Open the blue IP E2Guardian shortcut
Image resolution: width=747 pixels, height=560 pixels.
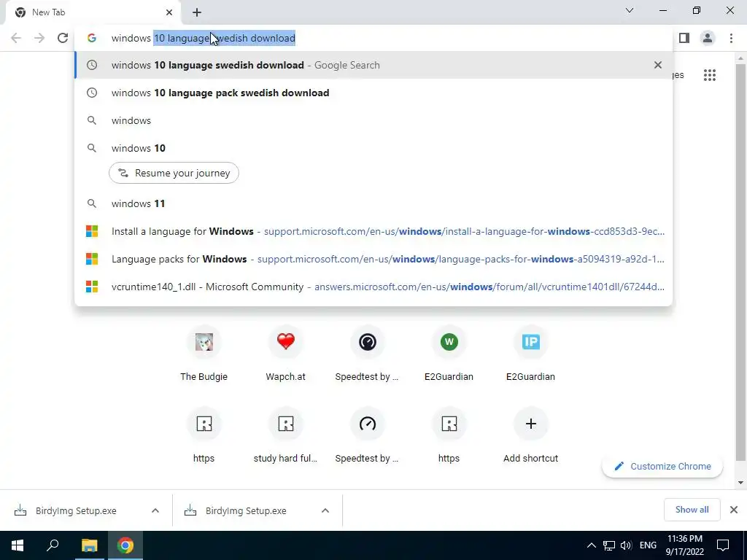(531, 355)
